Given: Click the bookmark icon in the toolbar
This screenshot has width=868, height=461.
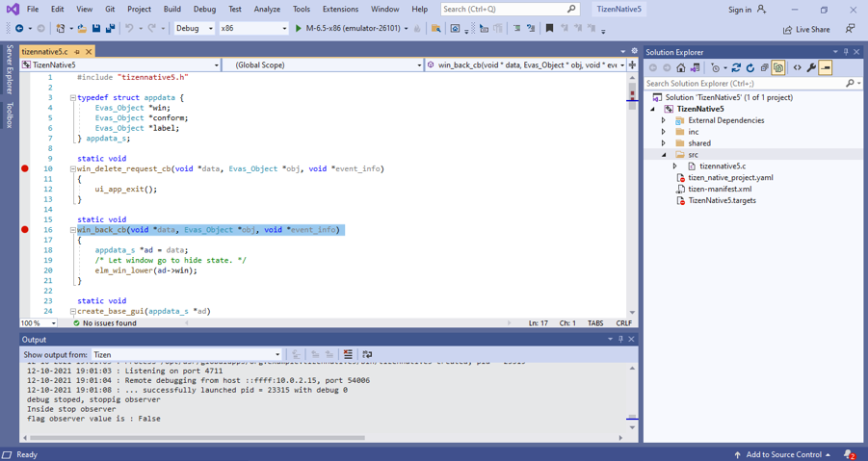Looking at the screenshot, I should [x=549, y=29].
